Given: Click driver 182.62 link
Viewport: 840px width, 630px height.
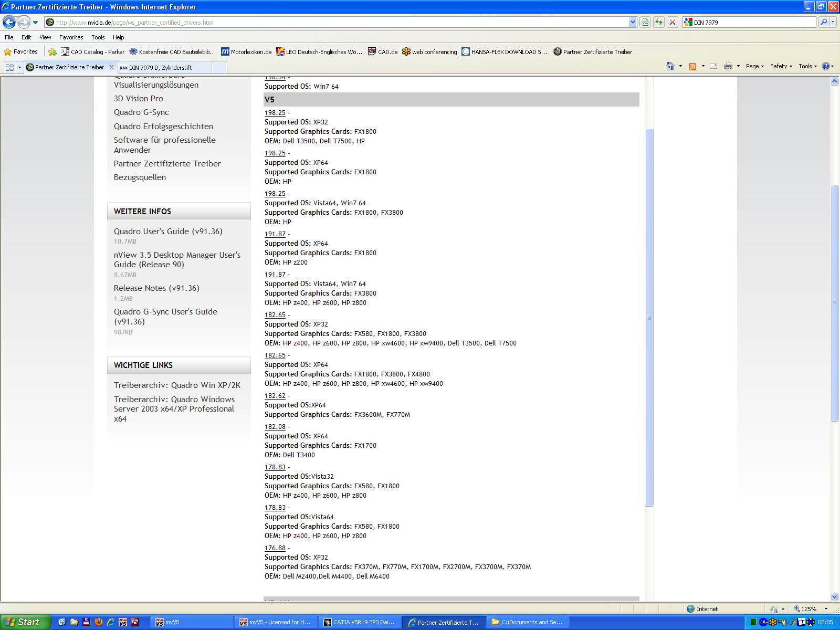Looking at the screenshot, I should 275,396.
